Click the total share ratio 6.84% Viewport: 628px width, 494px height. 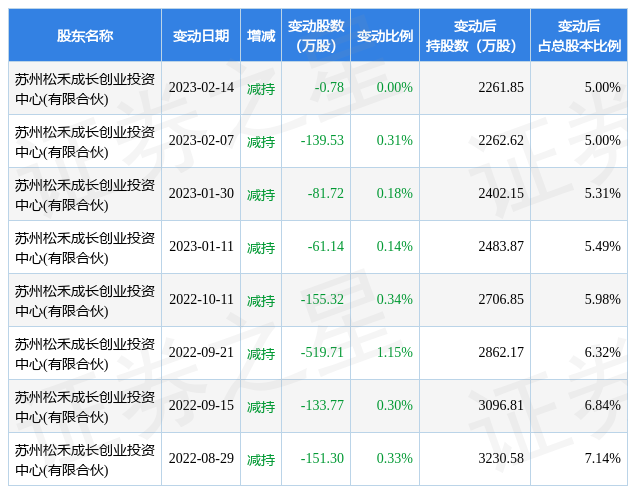point(602,405)
